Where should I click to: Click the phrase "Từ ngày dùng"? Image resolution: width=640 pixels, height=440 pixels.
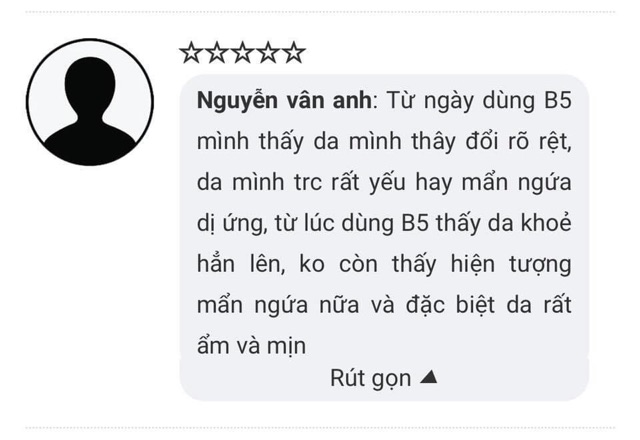click(x=460, y=101)
